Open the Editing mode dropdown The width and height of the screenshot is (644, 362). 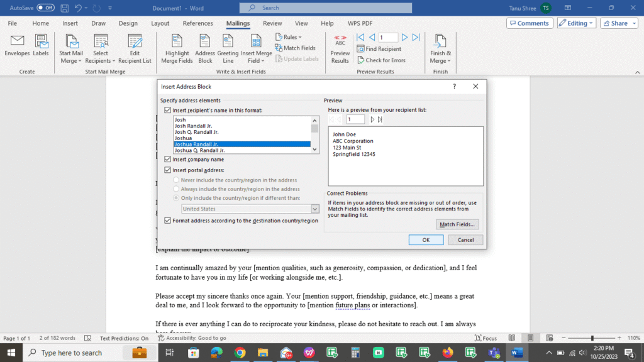coord(577,23)
